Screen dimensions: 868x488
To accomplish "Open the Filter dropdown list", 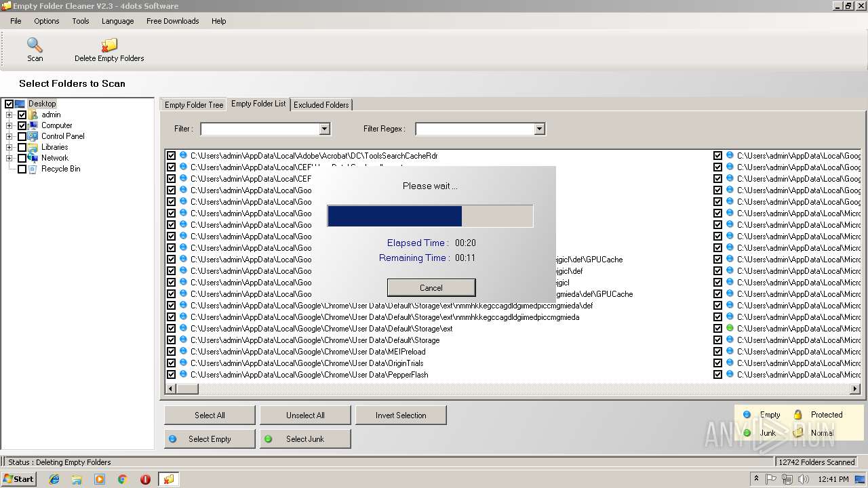I will pos(324,129).
